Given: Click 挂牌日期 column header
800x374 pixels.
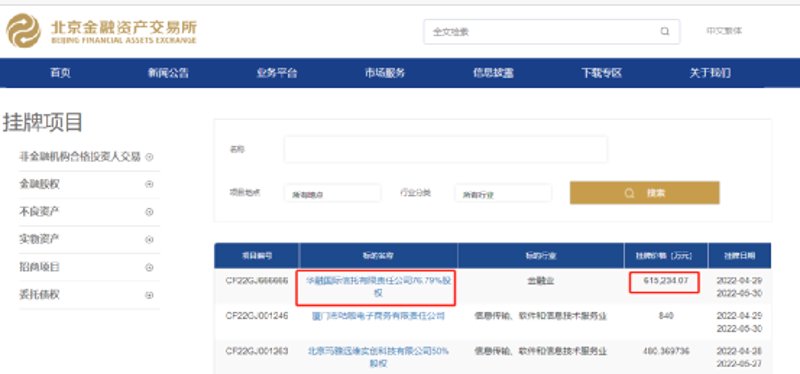Looking at the screenshot, I should (x=739, y=256).
